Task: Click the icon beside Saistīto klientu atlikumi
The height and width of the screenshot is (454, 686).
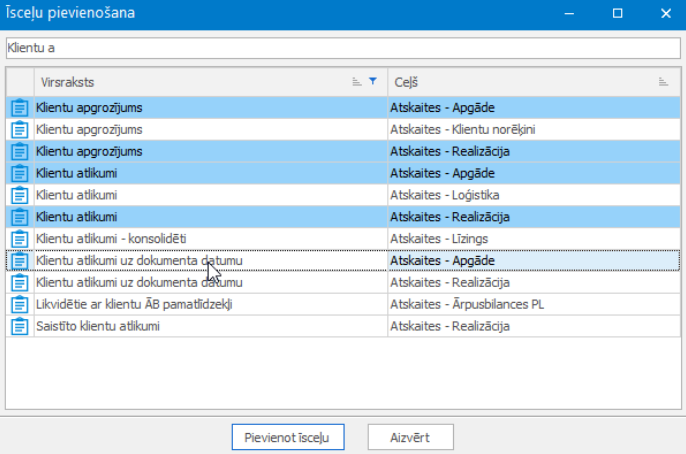Action: [x=18, y=326]
